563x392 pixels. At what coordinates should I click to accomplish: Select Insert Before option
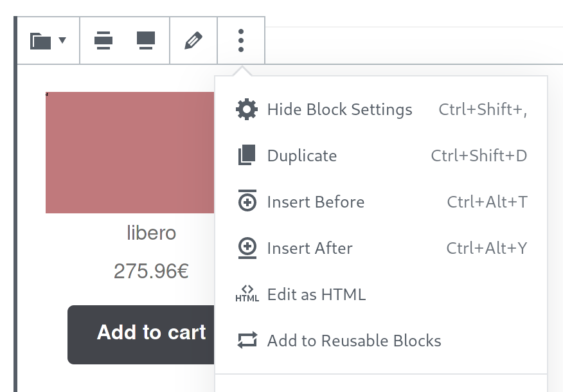pos(381,202)
